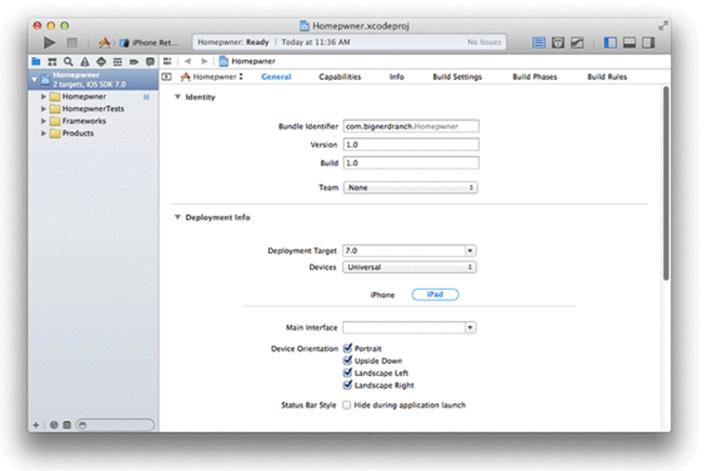
Task: Open the Version editor view
Action: 577,42
